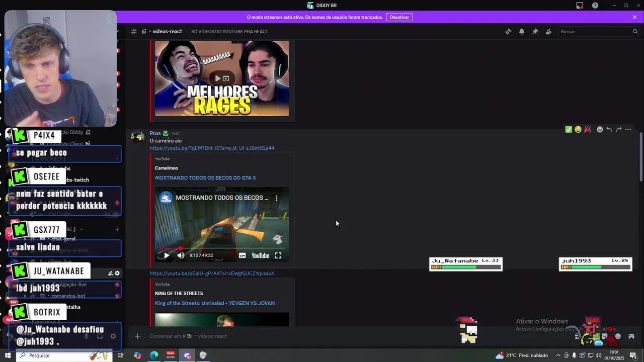This screenshot has height=362, width=644.
Task: Open user settings gear near voice controls
Action: click(x=113, y=336)
